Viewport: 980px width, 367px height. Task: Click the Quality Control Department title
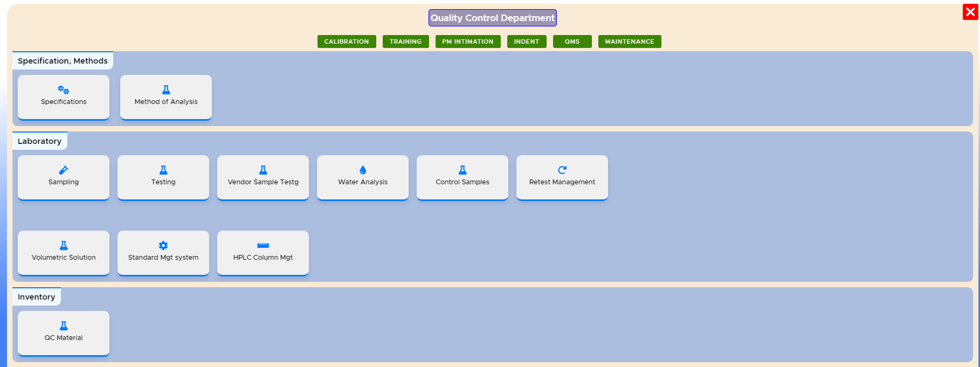492,18
